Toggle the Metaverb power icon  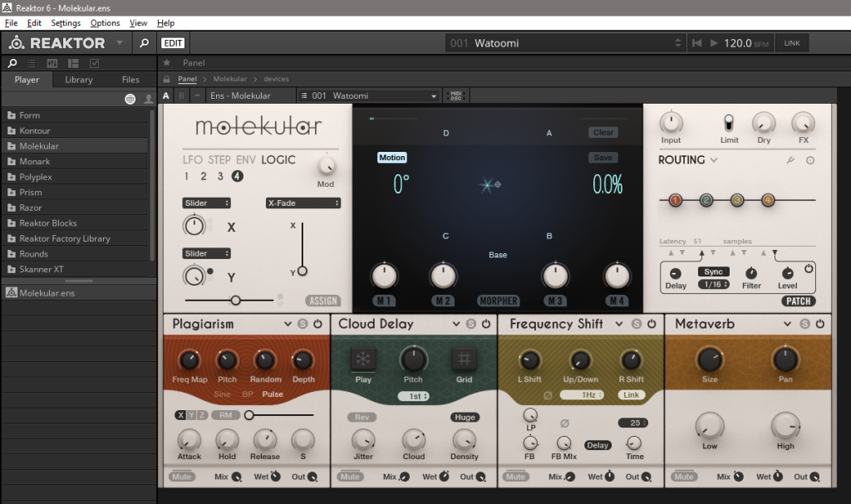pyautogui.click(x=820, y=324)
